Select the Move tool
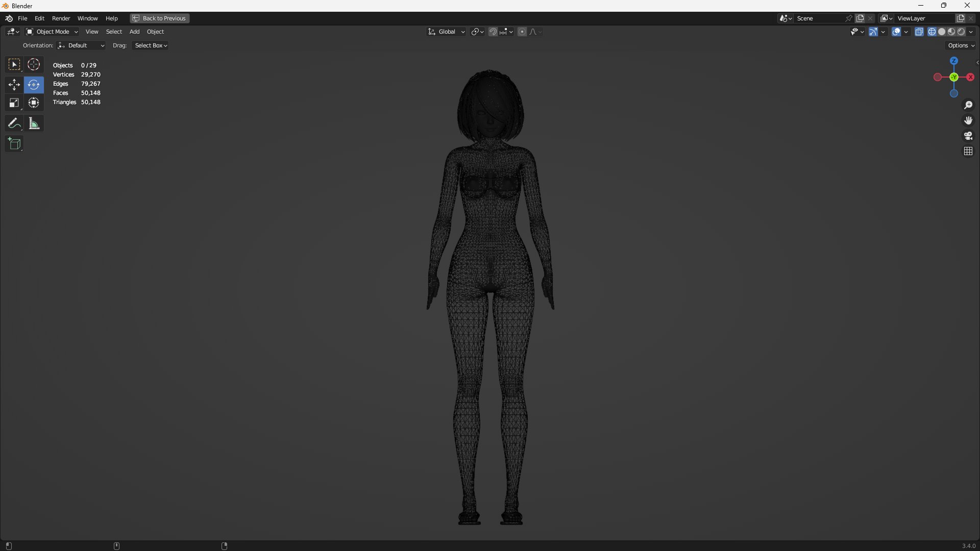 pos(14,85)
